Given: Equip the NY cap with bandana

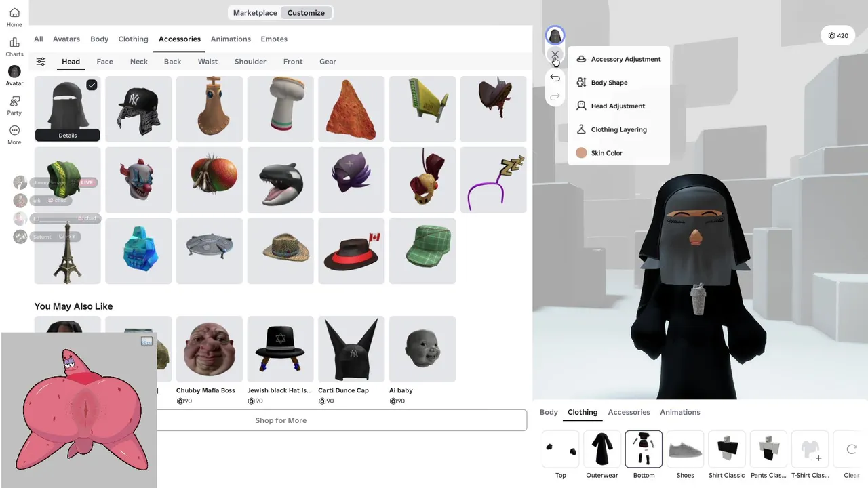Looking at the screenshot, I should tap(138, 109).
